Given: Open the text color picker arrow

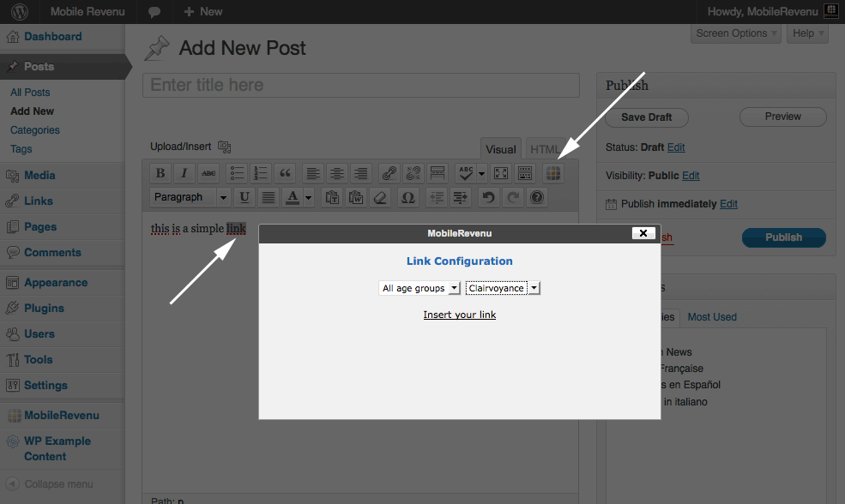Looking at the screenshot, I should 308,198.
